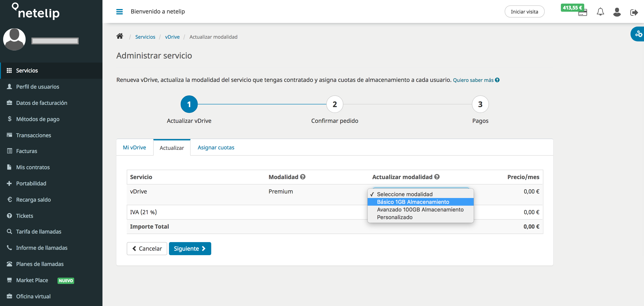Select the Actualizar tab
The height and width of the screenshot is (306, 644).
coord(172,148)
